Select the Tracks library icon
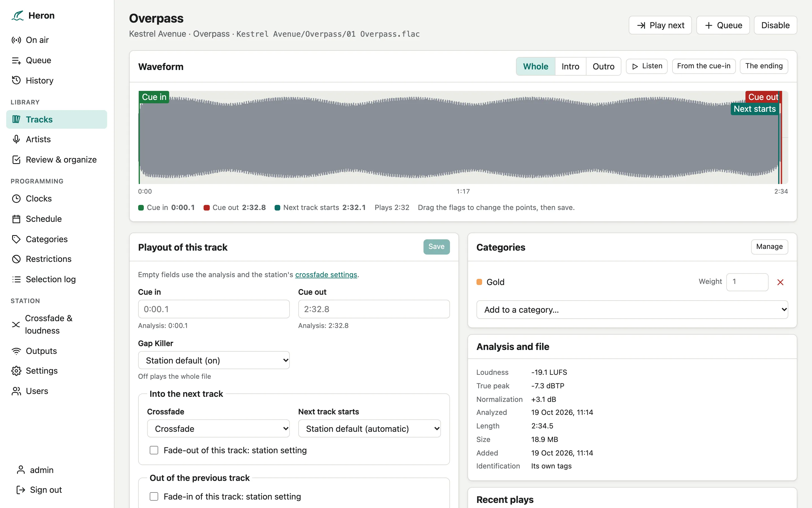 click(x=16, y=119)
